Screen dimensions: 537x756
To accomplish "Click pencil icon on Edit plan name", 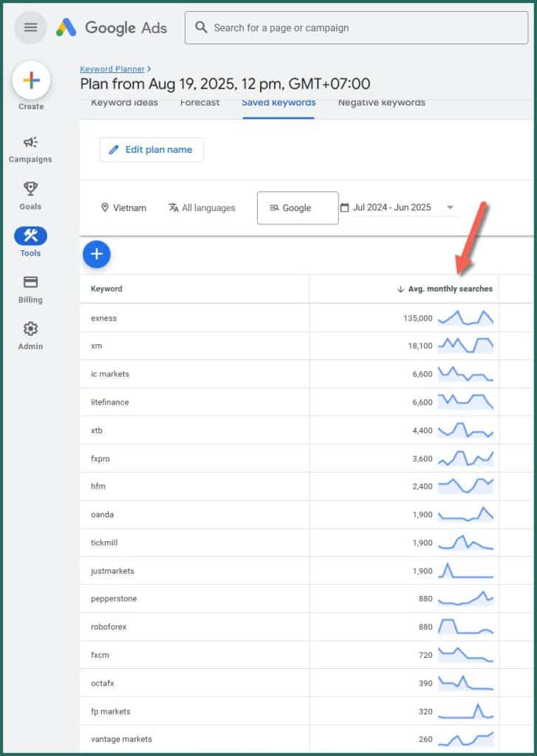I will pyautogui.click(x=114, y=150).
